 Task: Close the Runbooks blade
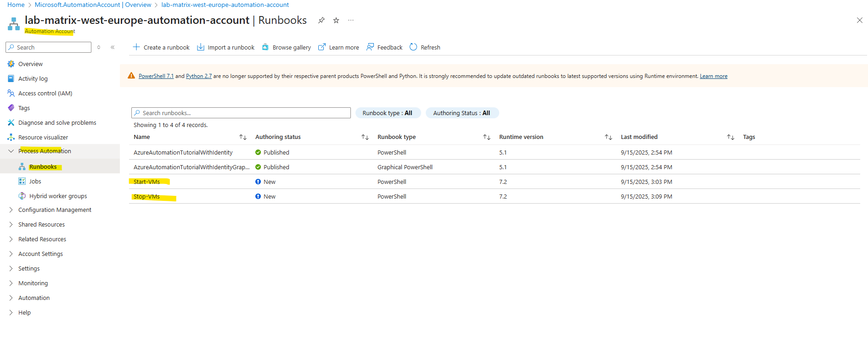pos(860,20)
